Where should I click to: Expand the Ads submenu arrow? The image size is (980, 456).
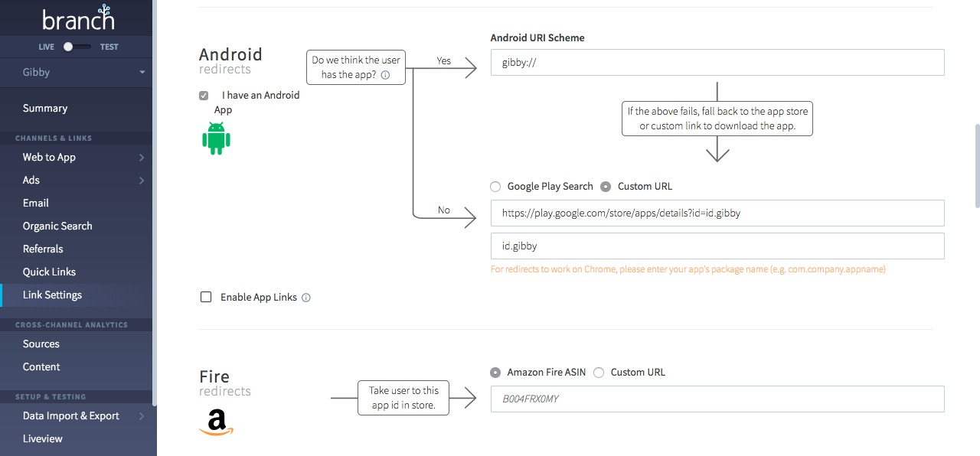[x=142, y=181]
